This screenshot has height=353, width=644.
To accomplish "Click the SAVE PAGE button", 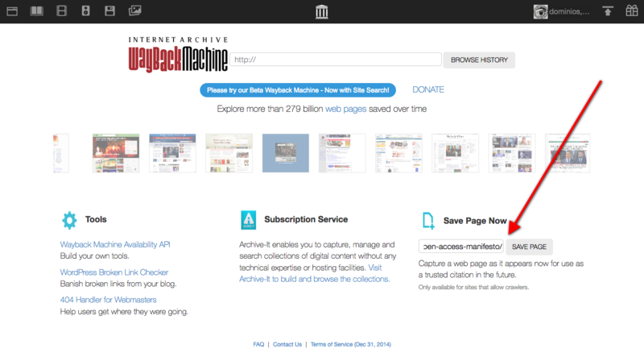I will (529, 247).
